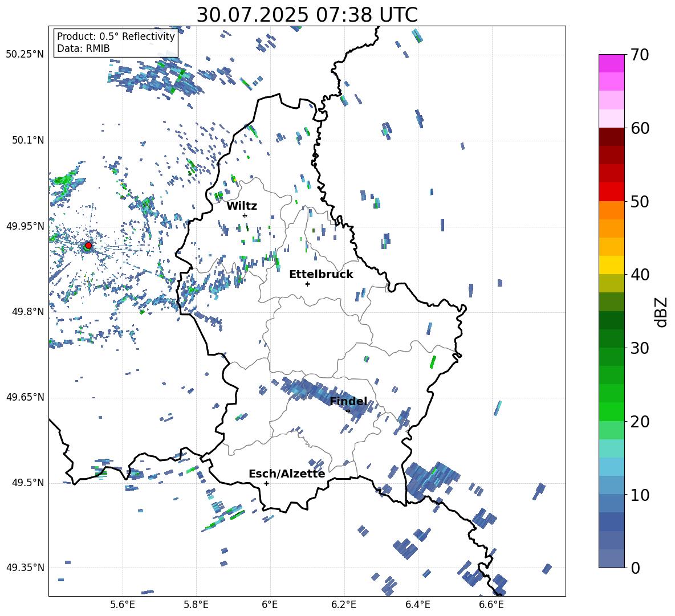The image size is (675, 616).
Task: Click the red radar site marker
Action: tap(88, 245)
